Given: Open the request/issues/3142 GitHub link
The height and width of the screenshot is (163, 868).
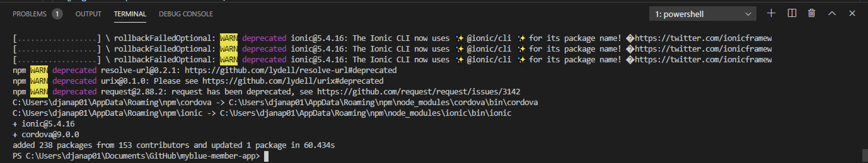Looking at the screenshot, I should 419,92.
